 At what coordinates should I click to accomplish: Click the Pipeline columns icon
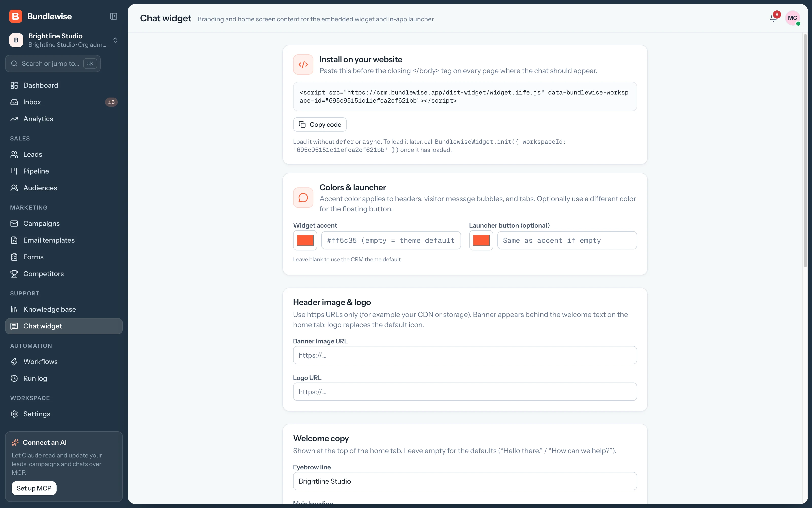pos(14,171)
